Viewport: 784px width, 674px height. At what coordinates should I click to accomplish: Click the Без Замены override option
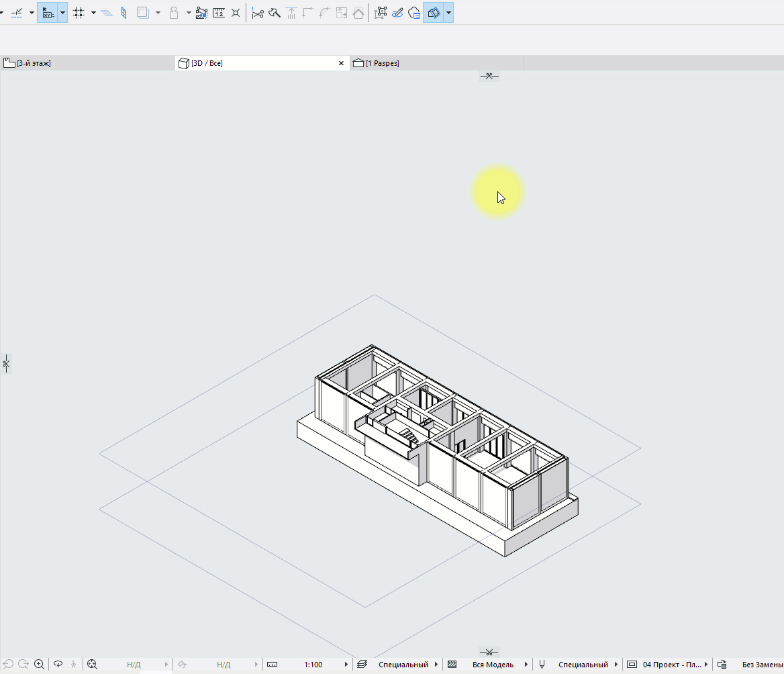763,665
